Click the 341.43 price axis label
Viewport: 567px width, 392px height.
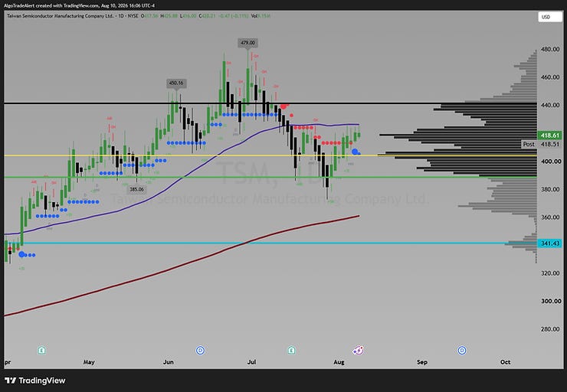(550, 243)
